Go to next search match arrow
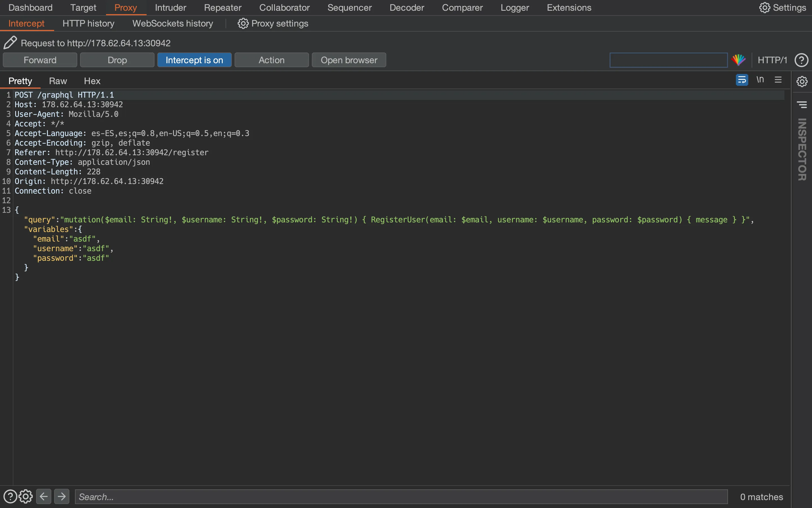The height and width of the screenshot is (508, 812). (x=62, y=497)
